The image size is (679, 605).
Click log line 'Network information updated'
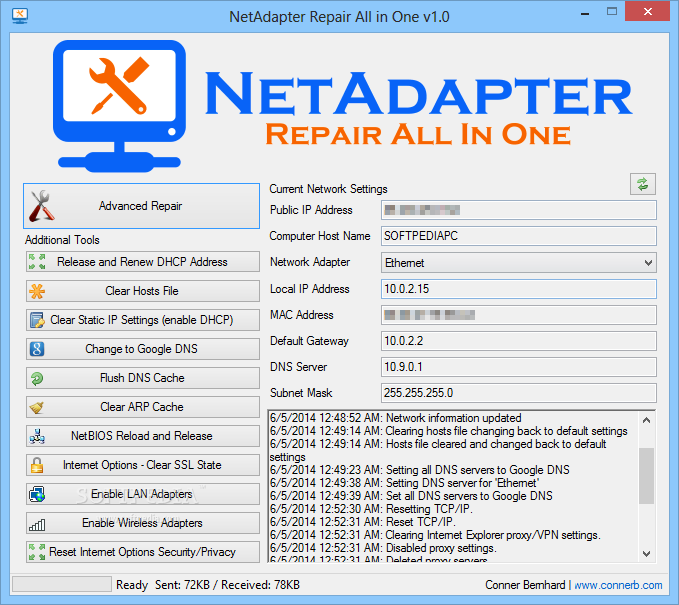[395, 418]
